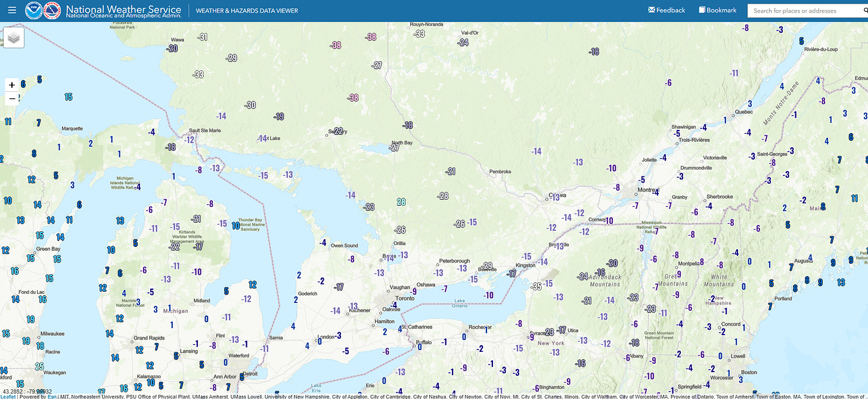Screen dimensions: 868x399
Task: Click the Weather & Hazards Data Viewer heading
Action: 247,11
